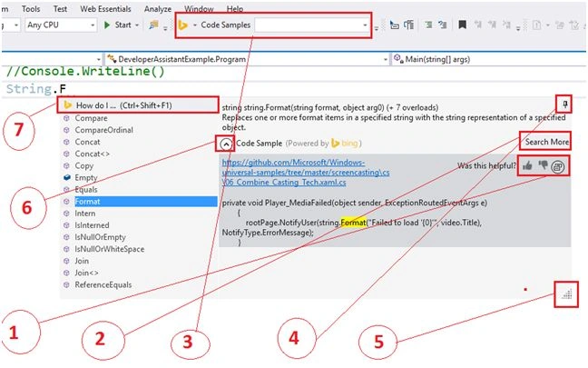Click the thumbs up helpful icon

coord(527,165)
